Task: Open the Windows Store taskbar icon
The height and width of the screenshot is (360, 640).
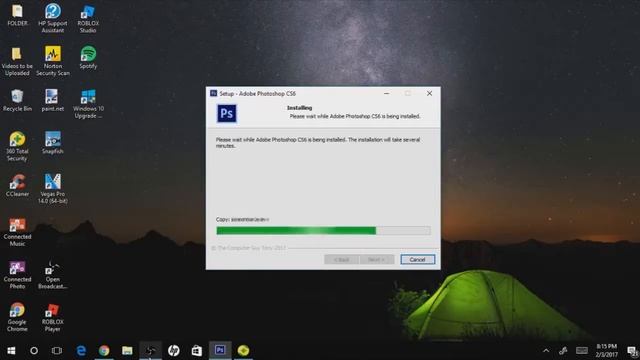Action: pyautogui.click(x=197, y=351)
